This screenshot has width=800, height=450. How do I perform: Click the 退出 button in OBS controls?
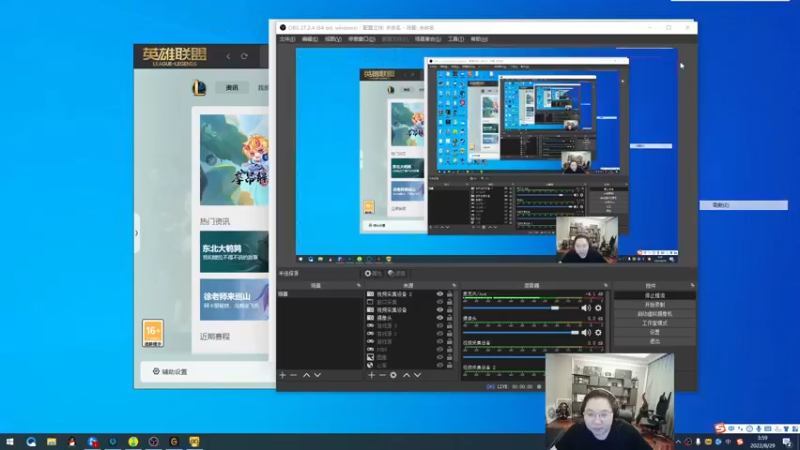(655, 341)
